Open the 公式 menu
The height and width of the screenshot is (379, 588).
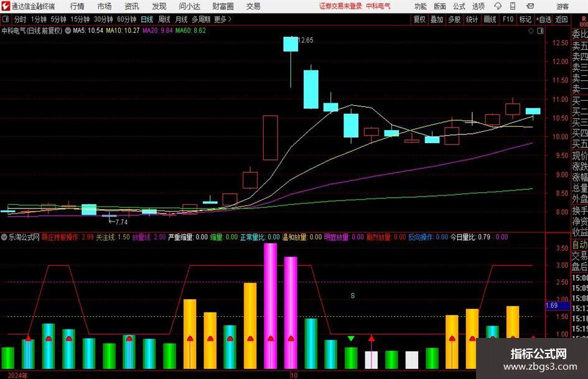click(x=459, y=6)
